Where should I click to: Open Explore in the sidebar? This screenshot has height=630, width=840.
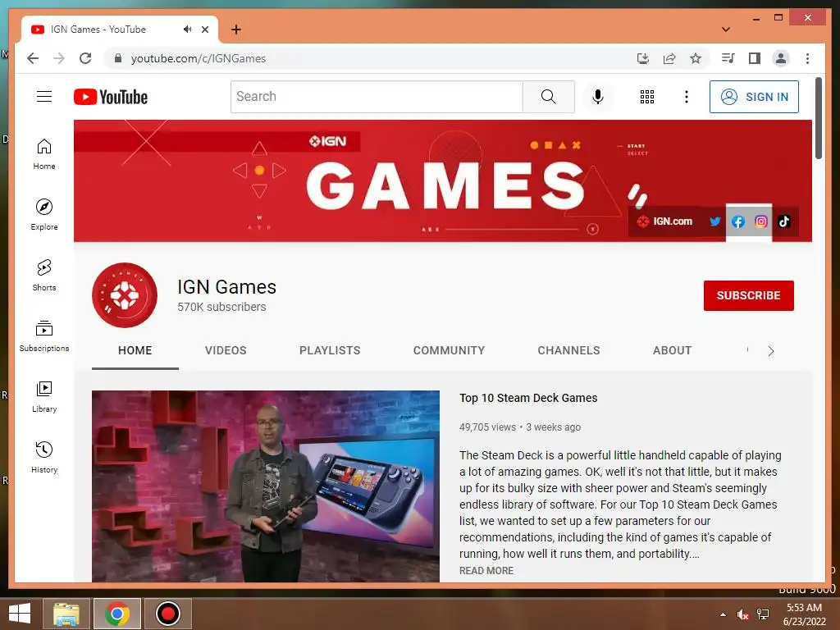click(44, 215)
